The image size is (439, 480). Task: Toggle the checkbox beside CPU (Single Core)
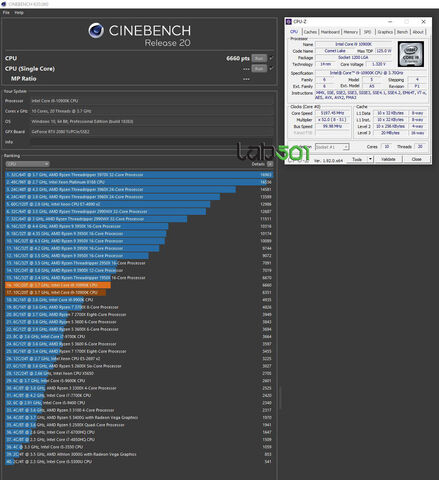tap(271, 69)
